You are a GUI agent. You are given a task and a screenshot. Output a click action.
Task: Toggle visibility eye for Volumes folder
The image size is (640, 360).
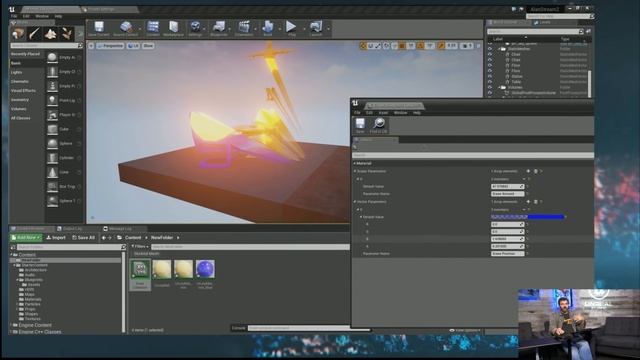(490, 87)
